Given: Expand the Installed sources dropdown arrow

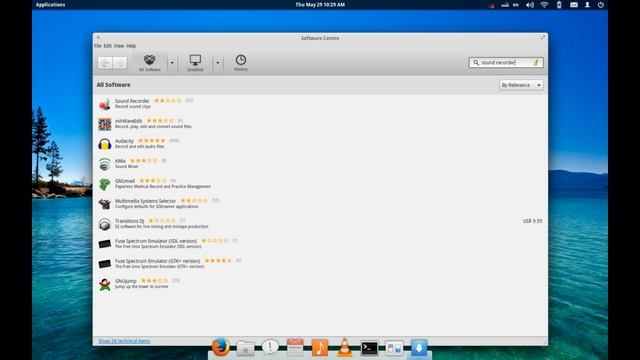Looking at the screenshot, I should 218,63.
